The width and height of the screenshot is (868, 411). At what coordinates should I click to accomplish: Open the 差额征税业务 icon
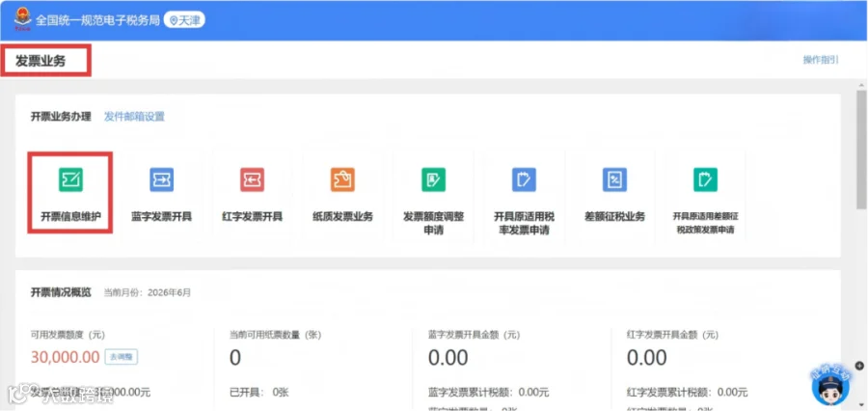tap(614, 180)
